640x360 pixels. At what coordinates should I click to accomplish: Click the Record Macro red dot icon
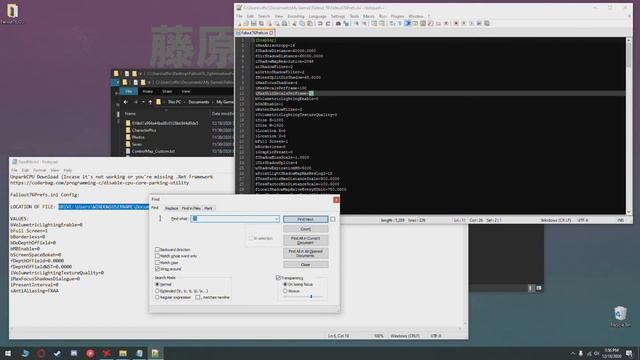pyautogui.click(x=456, y=23)
